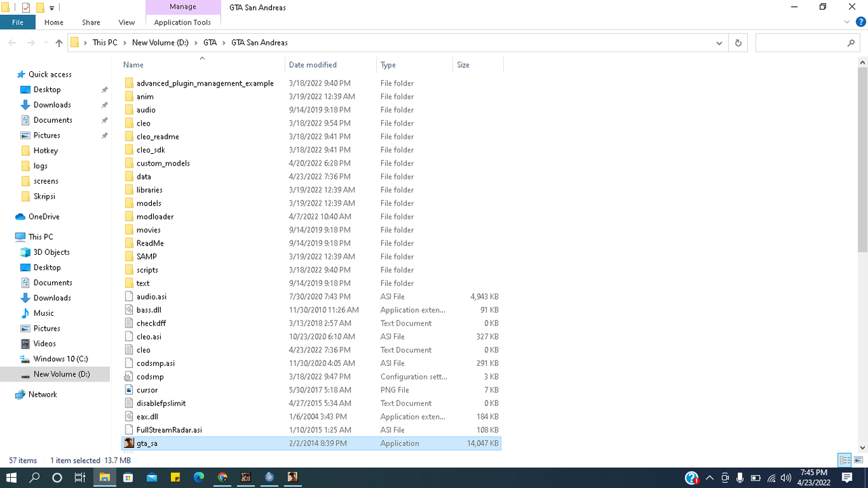Open Microsoft Edge from the taskbar

point(199,478)
